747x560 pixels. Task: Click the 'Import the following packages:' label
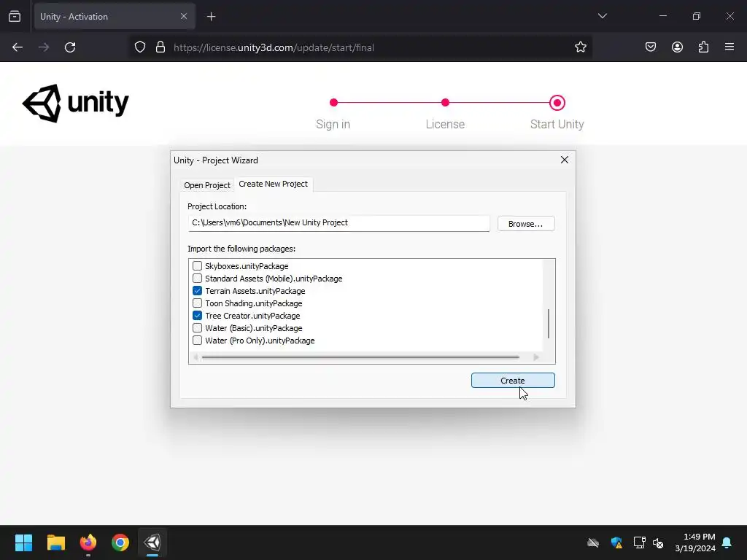click(241, 249)
